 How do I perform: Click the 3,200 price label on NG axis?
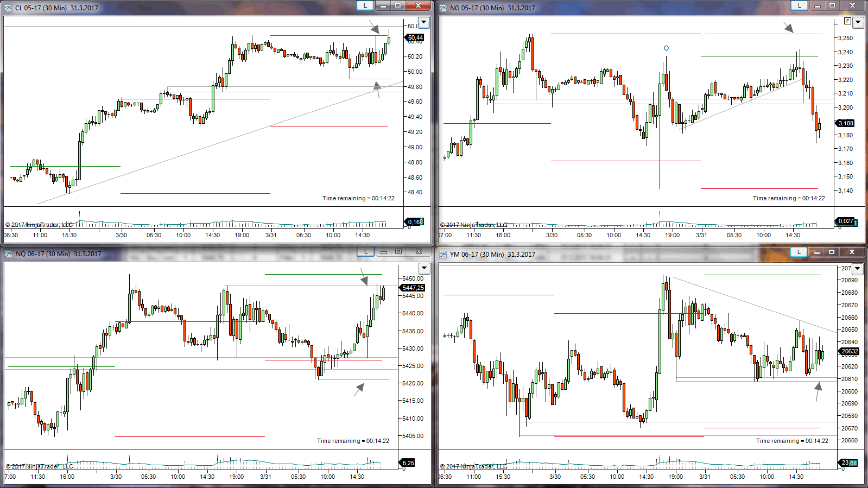click(x=845, y=107)
